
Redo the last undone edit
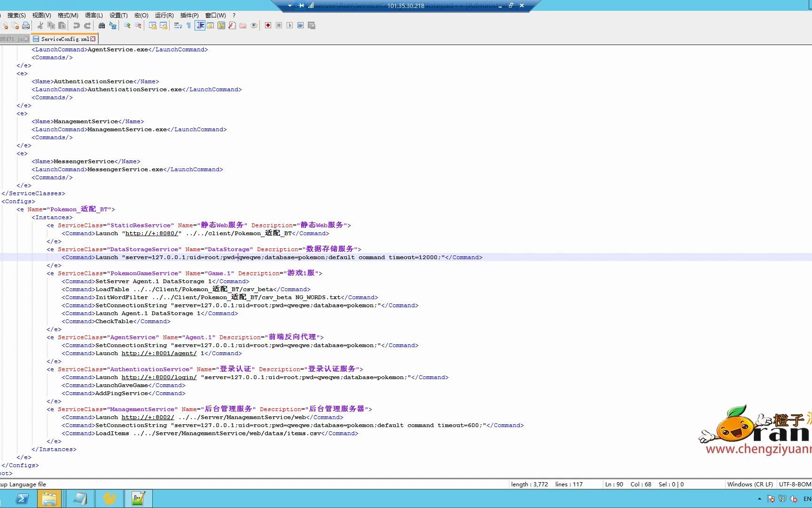tap(87, 25)
